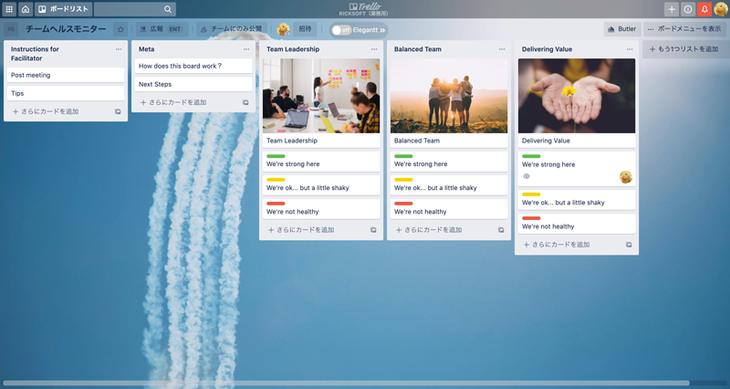Open We're not healthy in Balanced Team
This screenshot has width=730, height=389.
coord(449,209)
